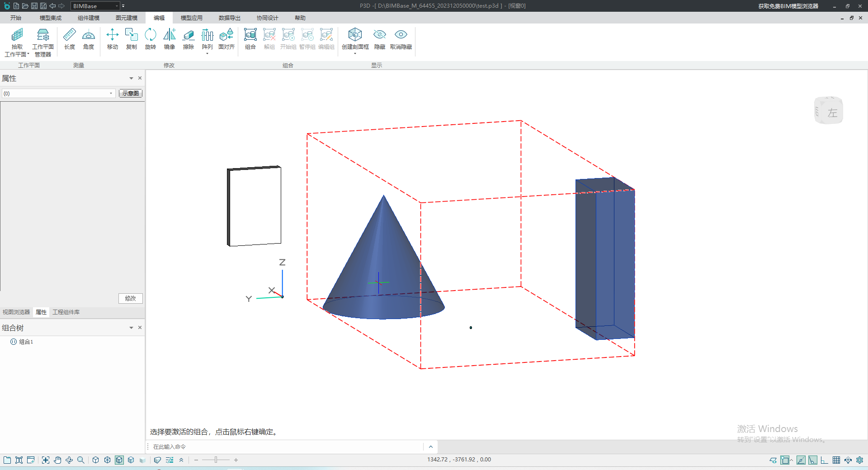
Task: Click the 示意图 button
Action: 130,94
